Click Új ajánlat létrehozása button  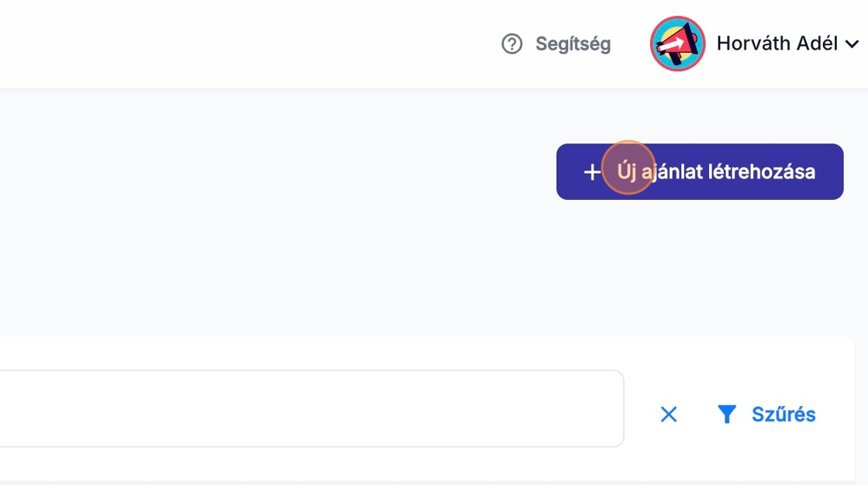[699, 171]
